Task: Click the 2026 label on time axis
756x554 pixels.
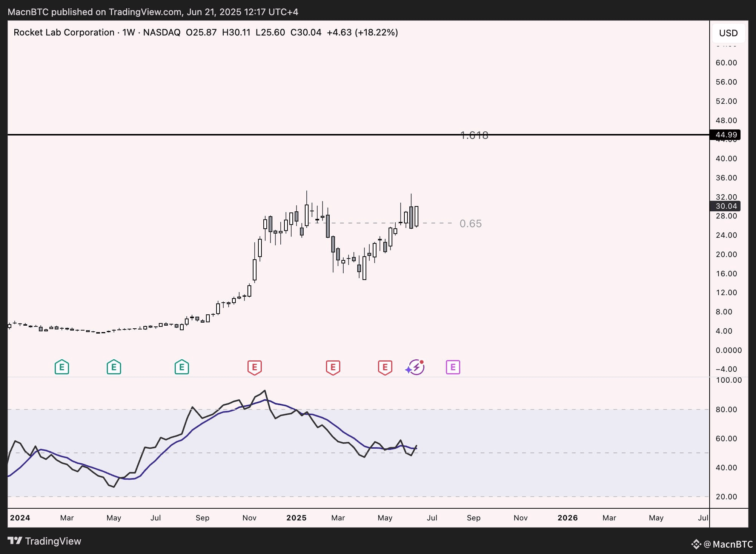Action: click(x=568, y=518)
